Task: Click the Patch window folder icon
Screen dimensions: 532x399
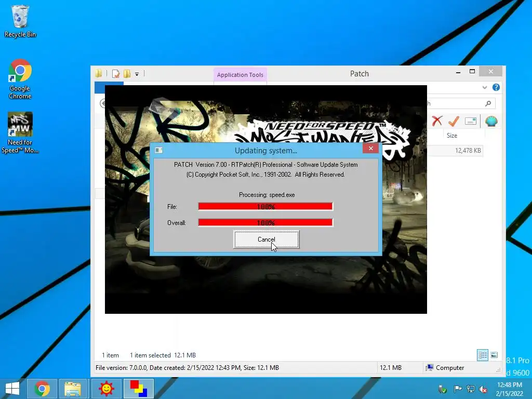Action: tap(99, 73)
